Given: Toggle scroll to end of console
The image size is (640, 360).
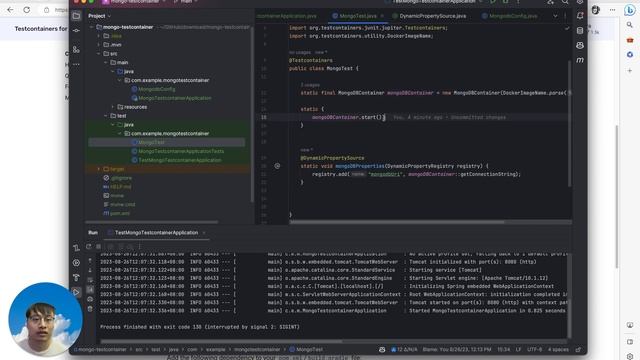Looking at the screenshot, I should point(90,289).
